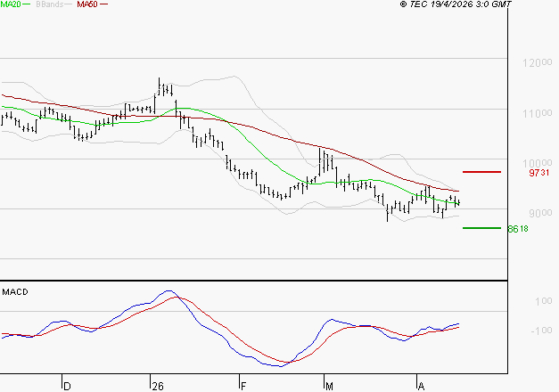Click the D month axis marker

click(x=67, y=386)
